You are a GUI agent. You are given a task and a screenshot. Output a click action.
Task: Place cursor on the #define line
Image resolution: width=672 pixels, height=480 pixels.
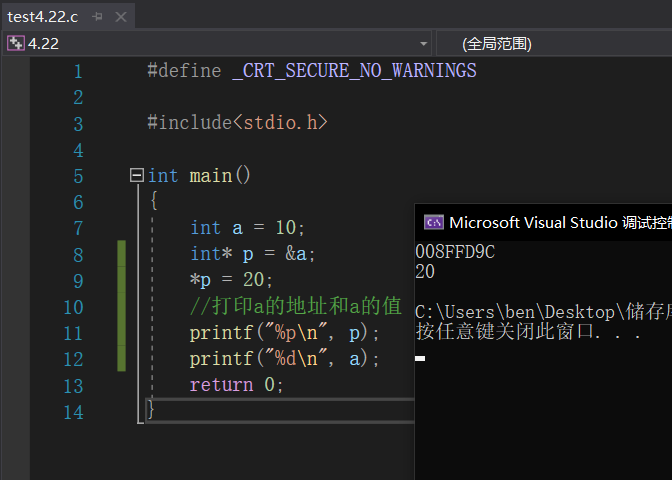311,71
